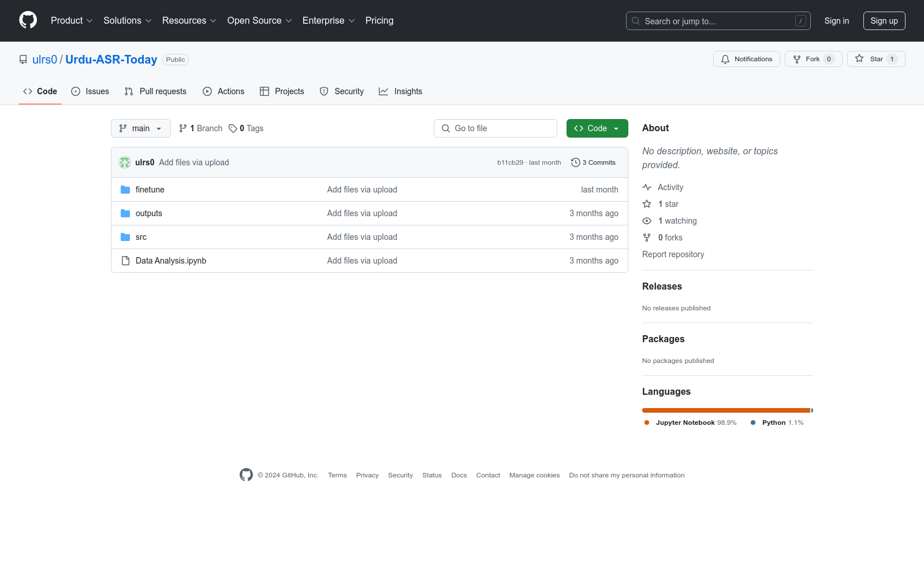Click the eye icon beside 1 watching

coord(647,221)
